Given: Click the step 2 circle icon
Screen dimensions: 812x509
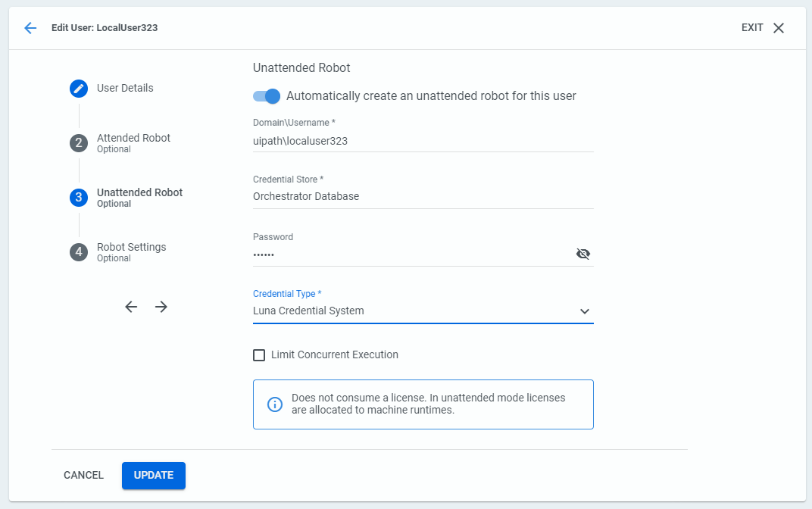Looking at the screenshot, I should (x=79, y=143).
